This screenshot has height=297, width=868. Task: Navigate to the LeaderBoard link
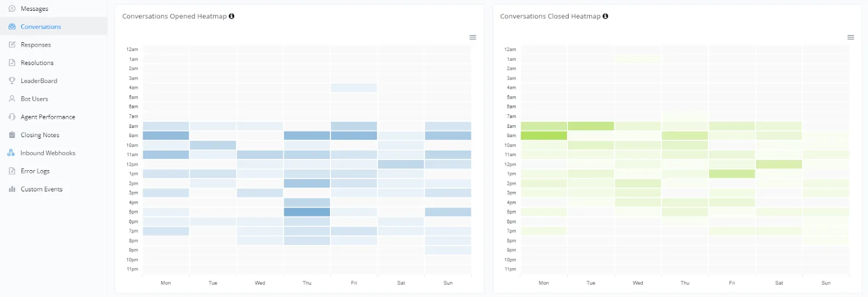39,81
